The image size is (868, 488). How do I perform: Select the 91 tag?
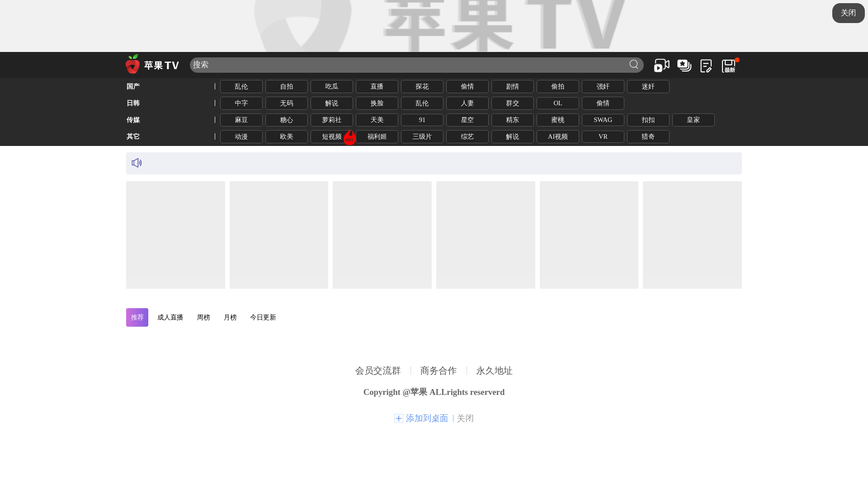422,120
